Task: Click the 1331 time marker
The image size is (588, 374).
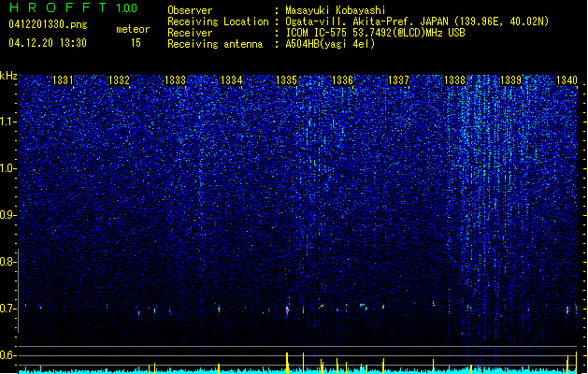Action: pos(63,80)
